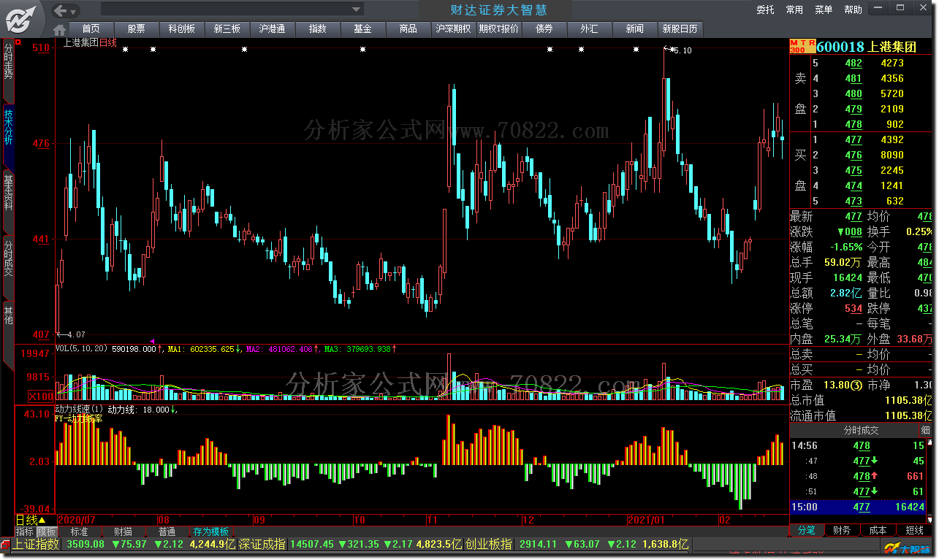939x560 pixels.
Task: Open the 商品 tab
Action: [x=408, y=29]
